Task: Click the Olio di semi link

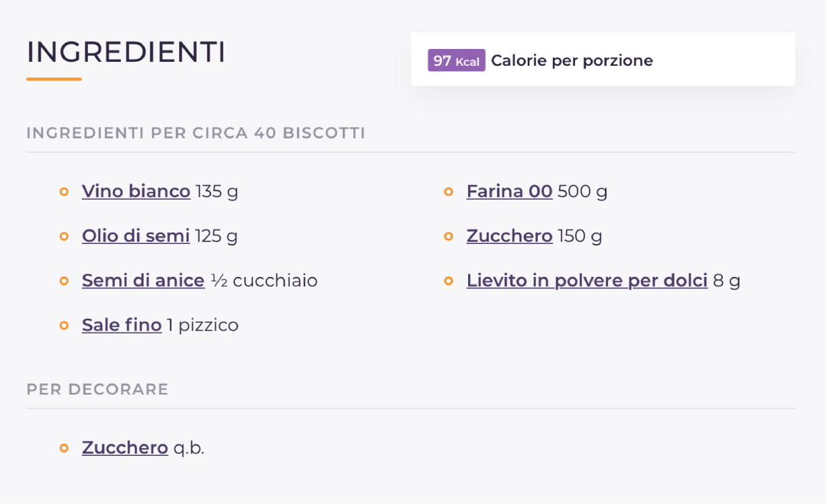Action: [135, 236]
